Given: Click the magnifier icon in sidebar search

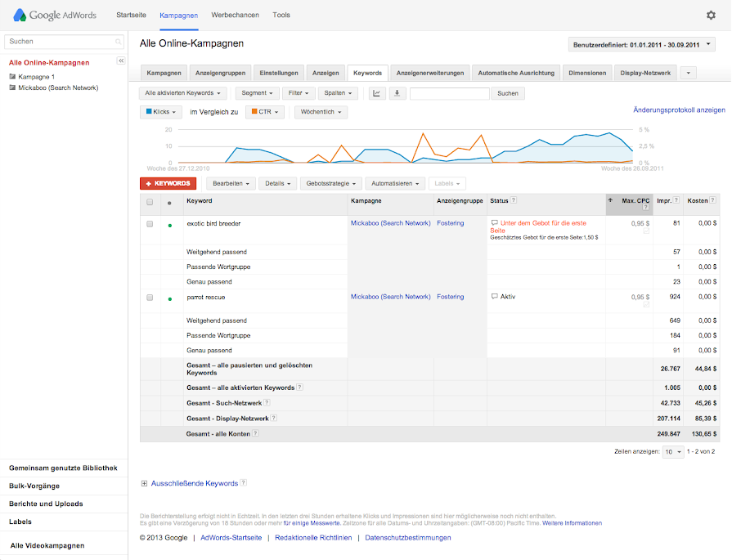Looking at the screenshot, I should [118, 42].
